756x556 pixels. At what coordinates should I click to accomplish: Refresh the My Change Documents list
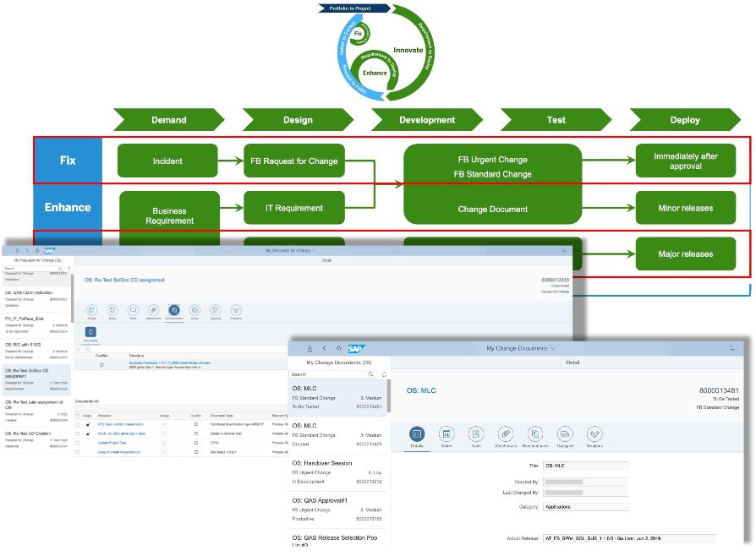click(384, 374)
